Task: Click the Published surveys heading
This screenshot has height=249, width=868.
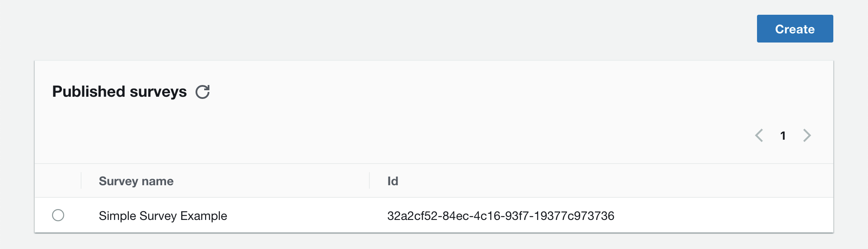Action: coord(120,92)
